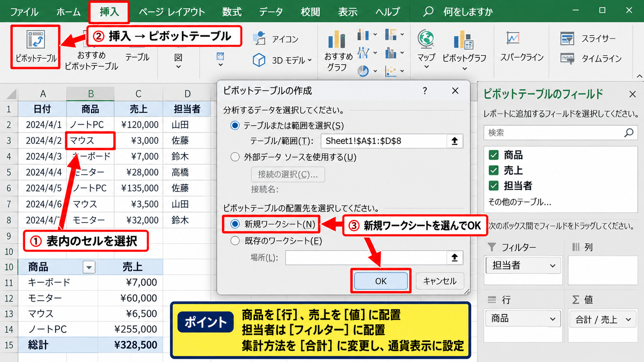Open 商品 dropdown in 行 area
This screenshot has height=362, width=644.
point(553,319)
